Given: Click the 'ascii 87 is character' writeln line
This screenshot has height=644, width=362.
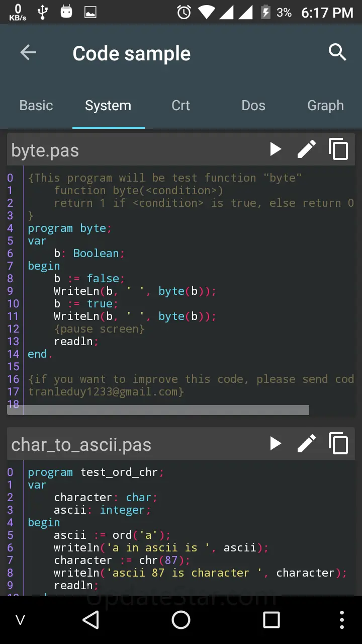Looking at the screenshot, I should pyautogui.click(x=201, y=573).
